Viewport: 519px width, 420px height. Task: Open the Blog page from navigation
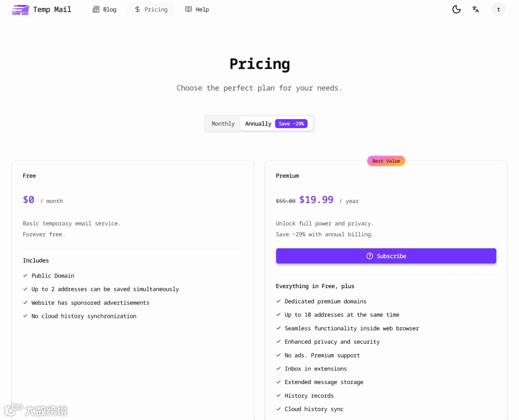[x=110, y=10]
